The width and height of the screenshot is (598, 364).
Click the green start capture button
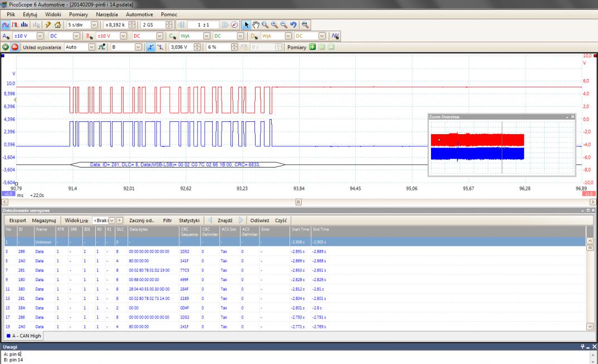coord(6,47)
